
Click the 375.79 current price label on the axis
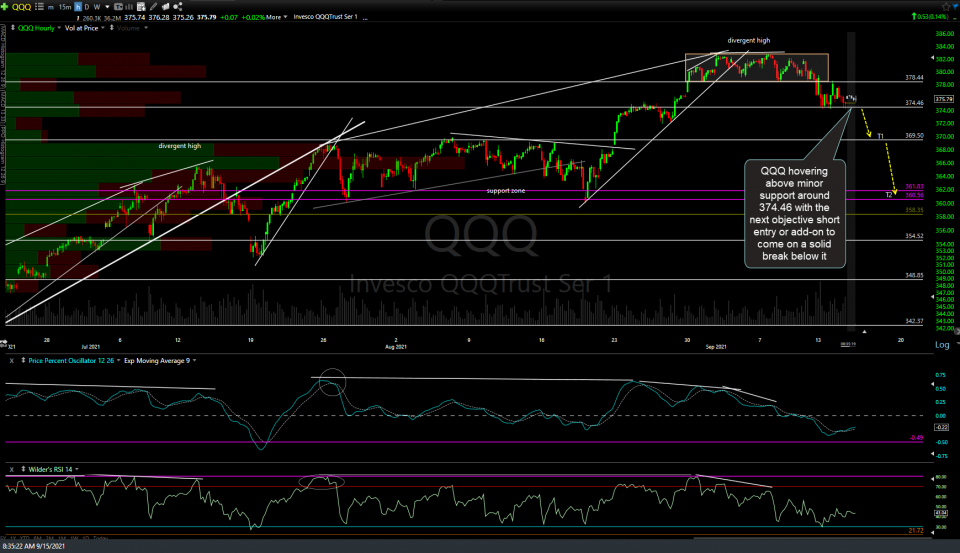(943, 99)
